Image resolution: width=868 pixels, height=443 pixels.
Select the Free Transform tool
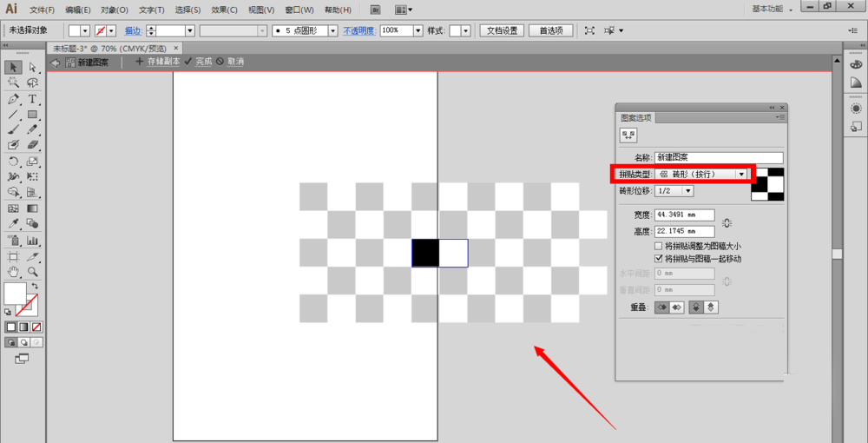click(x=33, y=176)
